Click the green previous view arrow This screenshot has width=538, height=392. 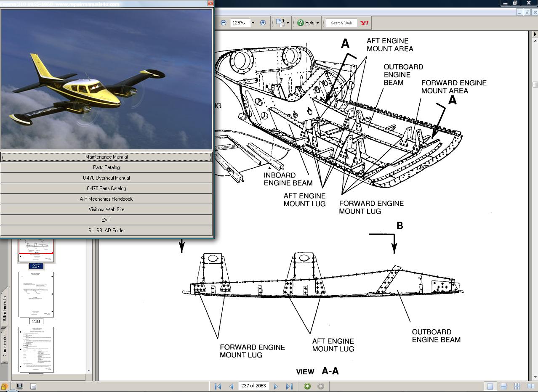point(307,386)
